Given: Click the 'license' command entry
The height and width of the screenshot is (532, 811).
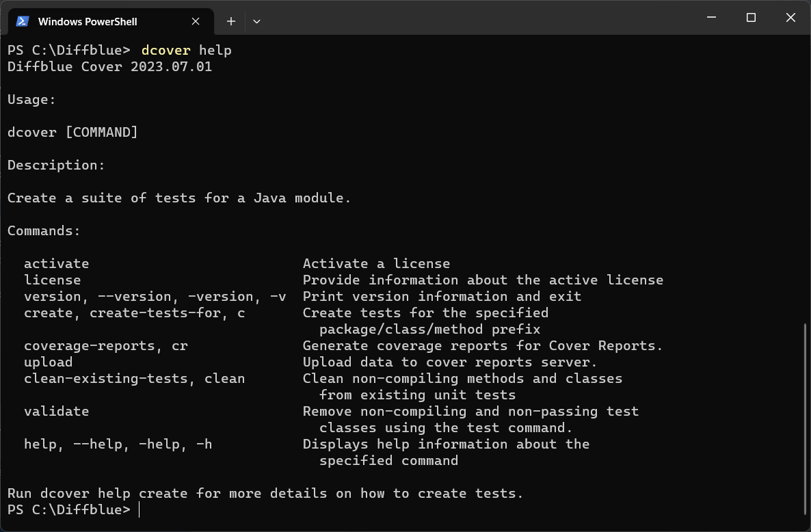Looking at the screenshot, I should click(x=53, y=280).
